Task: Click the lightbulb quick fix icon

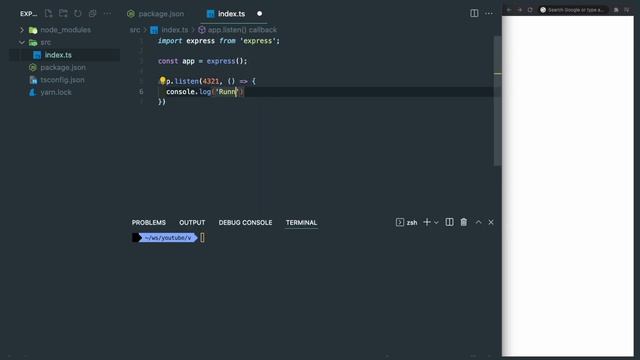Action: click(162, 80)
